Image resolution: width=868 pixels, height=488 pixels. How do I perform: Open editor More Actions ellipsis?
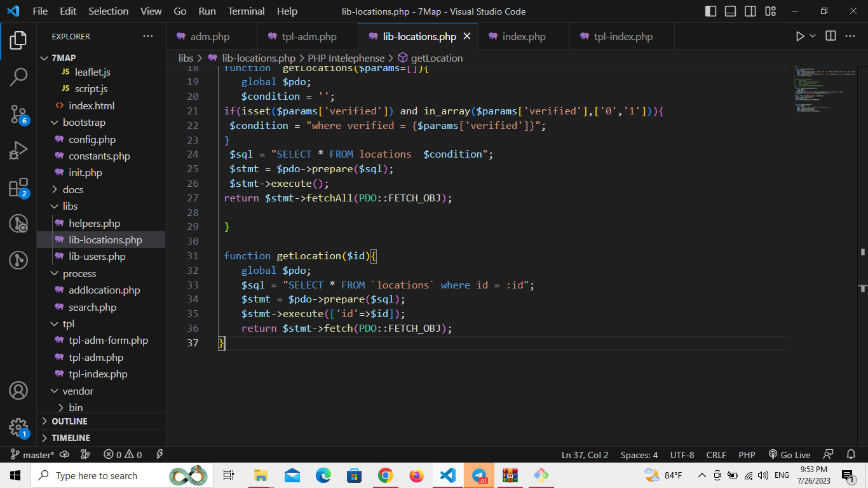[x=850, y=36]
